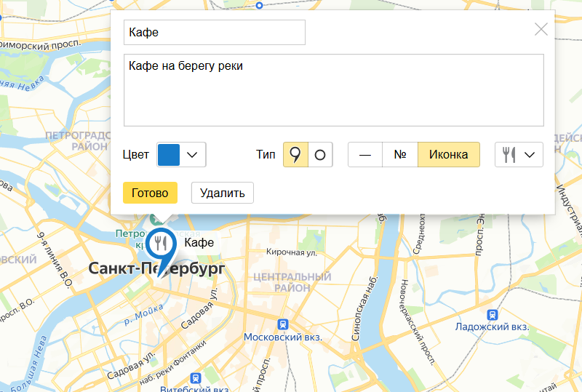The width and height of the screenshot is (582, 392).
Task: Switch marker content to № numbering
Action: pos(400,155)
